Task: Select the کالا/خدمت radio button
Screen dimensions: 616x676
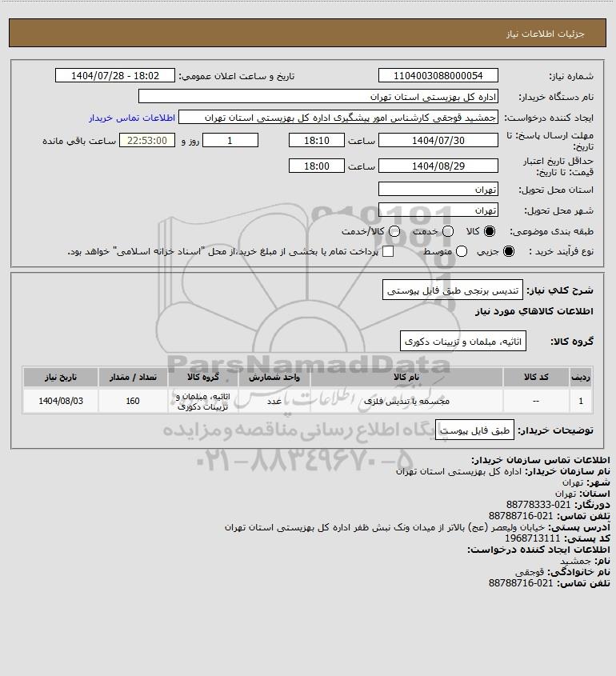Action: point(394,231)
